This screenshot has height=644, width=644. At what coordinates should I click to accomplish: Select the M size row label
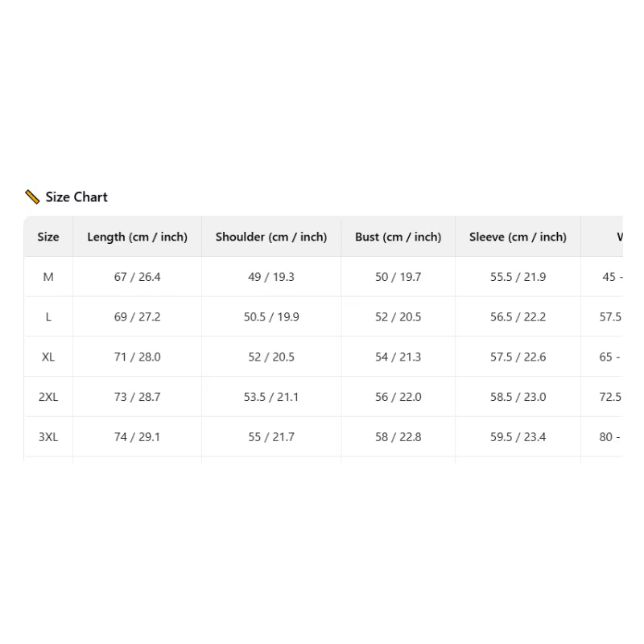(48, 277)
